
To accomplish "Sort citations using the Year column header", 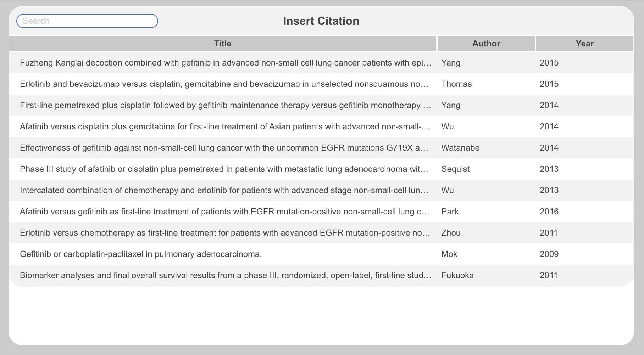I will click(584, 43).
